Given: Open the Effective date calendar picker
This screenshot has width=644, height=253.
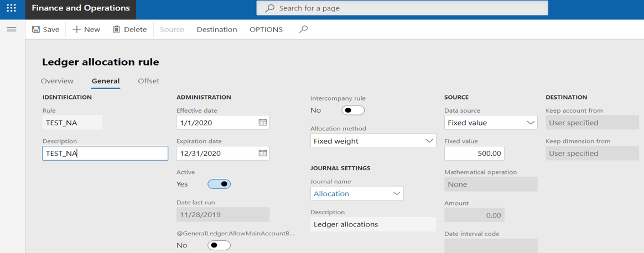Looking at the screenshot, I should (263, 123).
